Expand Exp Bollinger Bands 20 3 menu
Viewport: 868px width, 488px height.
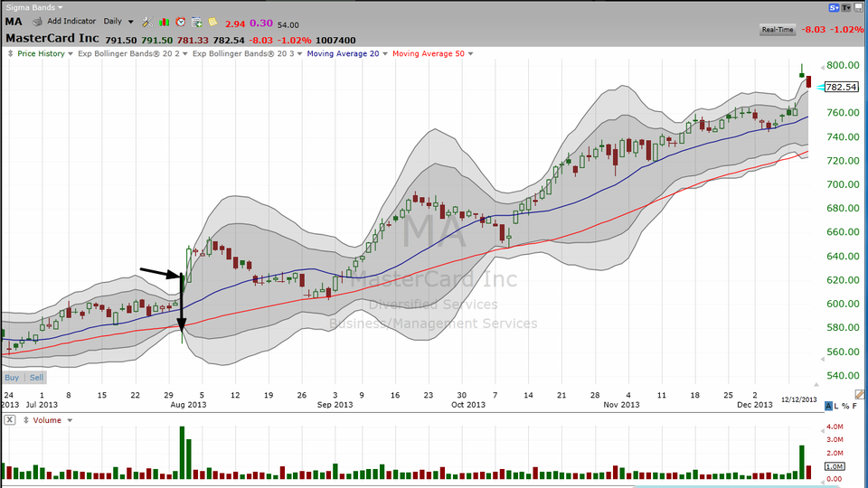(x=299, y=53)
